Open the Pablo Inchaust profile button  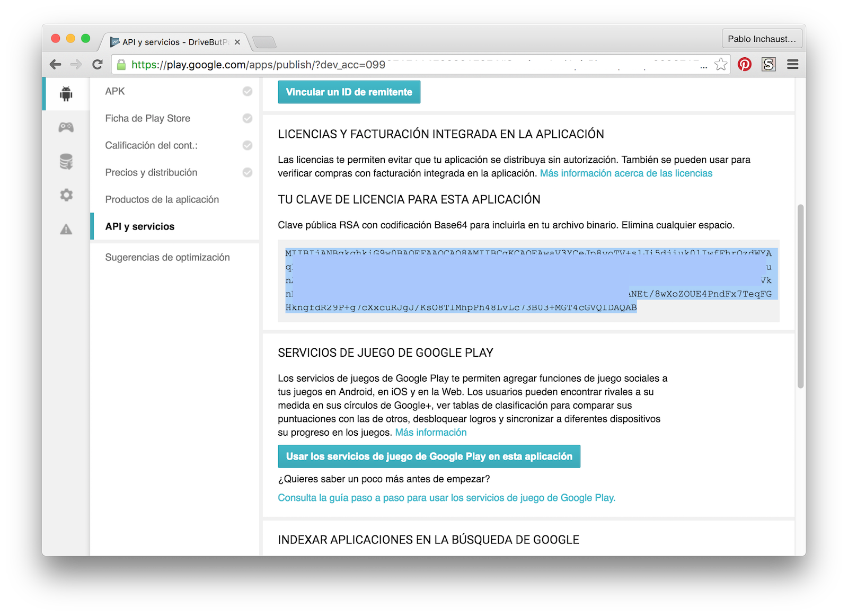pyautogui.click(x=762, y=39)
